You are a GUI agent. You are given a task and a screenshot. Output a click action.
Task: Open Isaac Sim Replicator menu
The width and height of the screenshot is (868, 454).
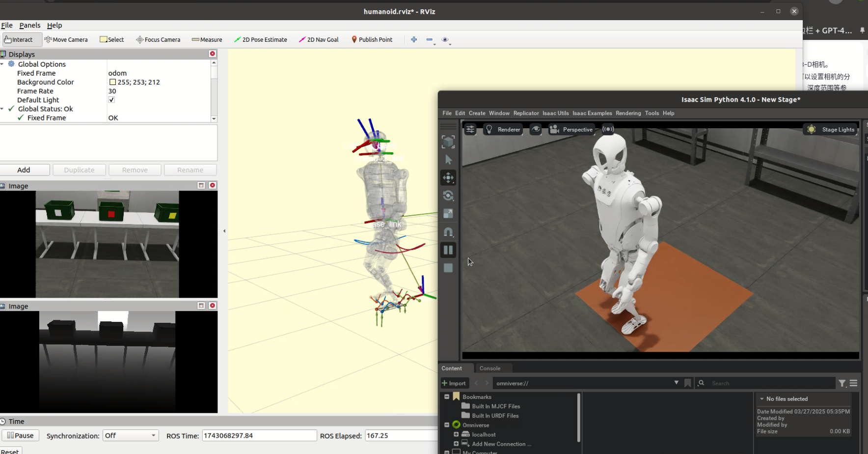[x=526, y=113]
